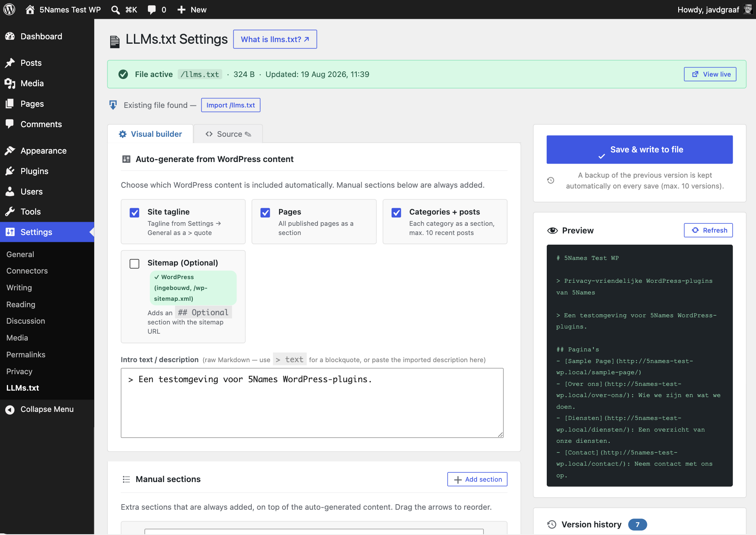This screenshot has width=756, height=535.
Task: Select LLMs.txt settings submenu item
Action: pos(22,388)
